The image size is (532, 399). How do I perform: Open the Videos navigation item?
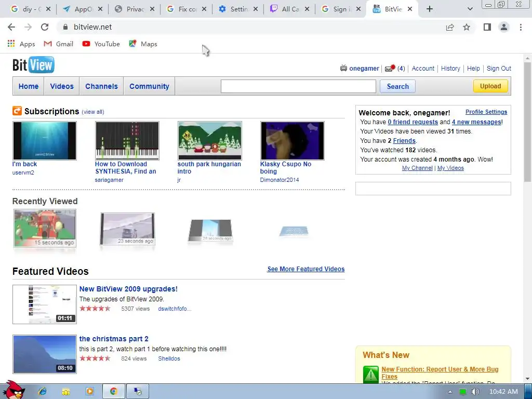pos(62,86)
